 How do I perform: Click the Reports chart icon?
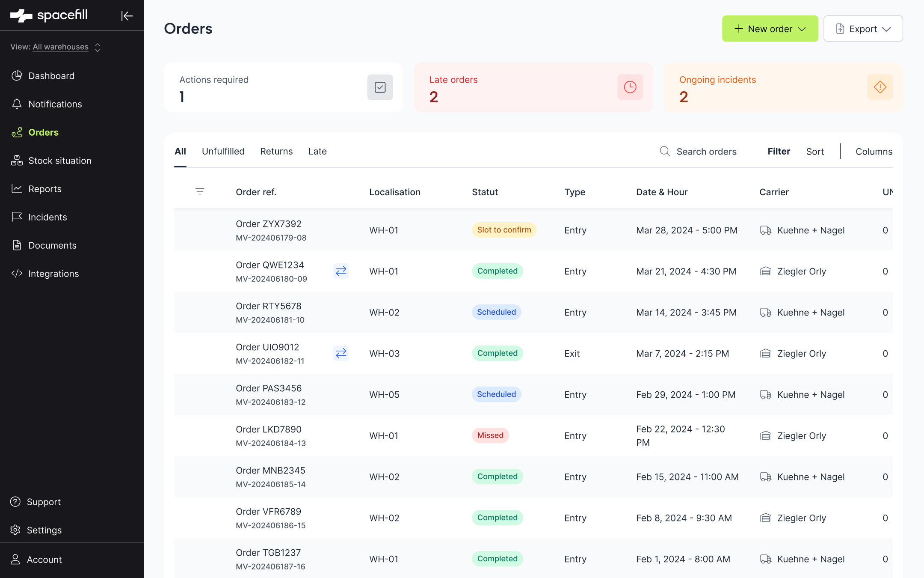pos(17,189)
